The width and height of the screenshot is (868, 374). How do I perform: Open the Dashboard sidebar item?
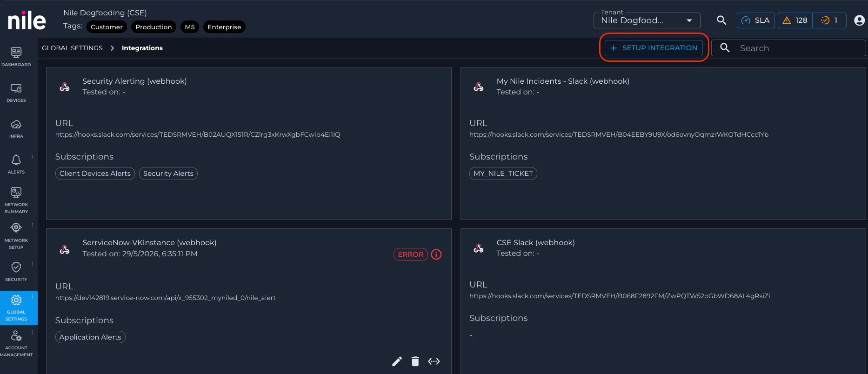point(16,57)
